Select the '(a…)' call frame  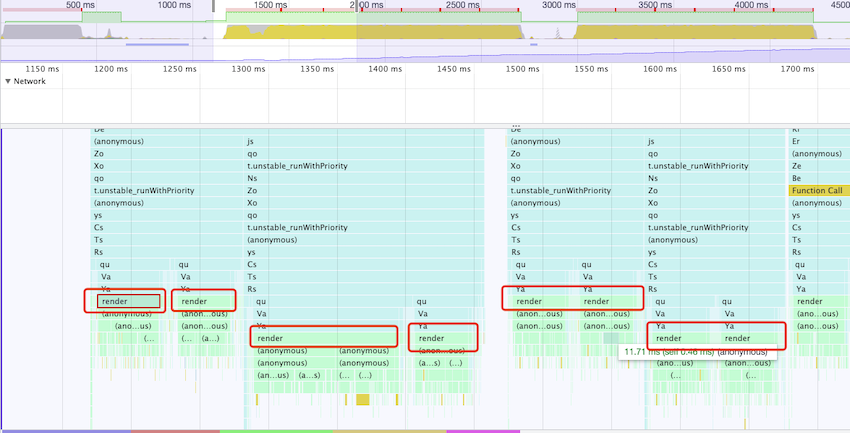(210, 338)
